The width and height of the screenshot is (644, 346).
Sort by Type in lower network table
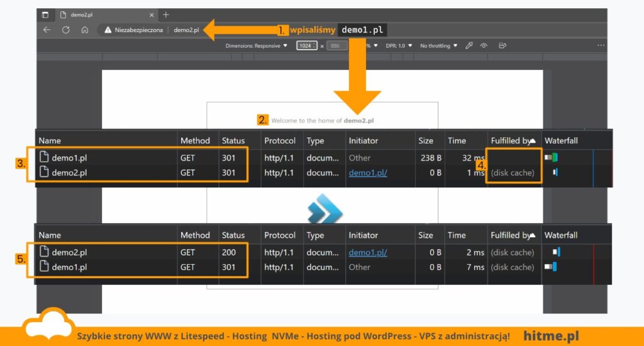(315, 235)
